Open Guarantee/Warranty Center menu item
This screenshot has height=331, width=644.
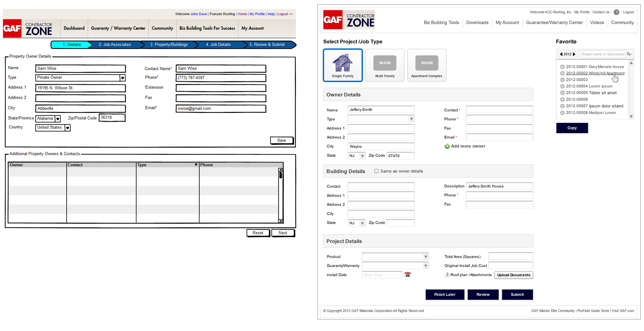(x=554, y=23)
